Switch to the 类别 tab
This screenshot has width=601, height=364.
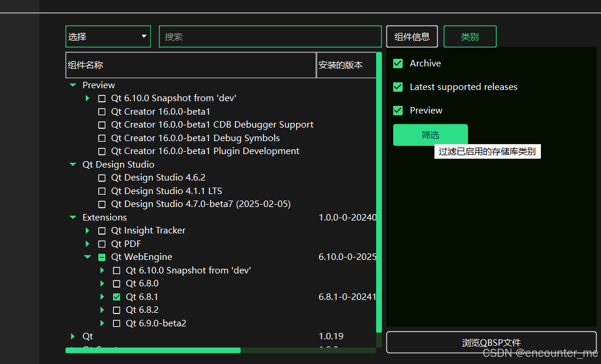(470, 36)
